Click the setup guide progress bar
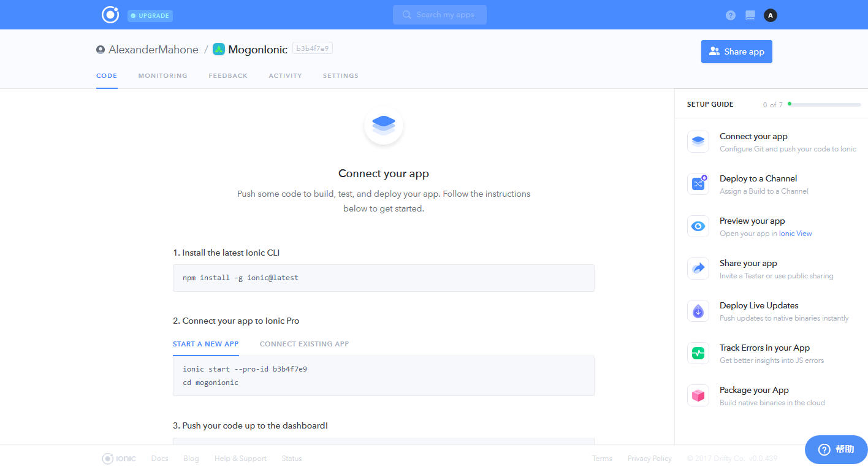868x469 pixels. tap(824, 105)
